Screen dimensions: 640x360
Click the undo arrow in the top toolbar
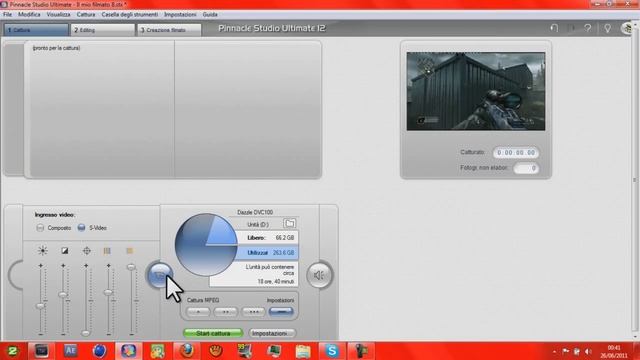[554, 28]
